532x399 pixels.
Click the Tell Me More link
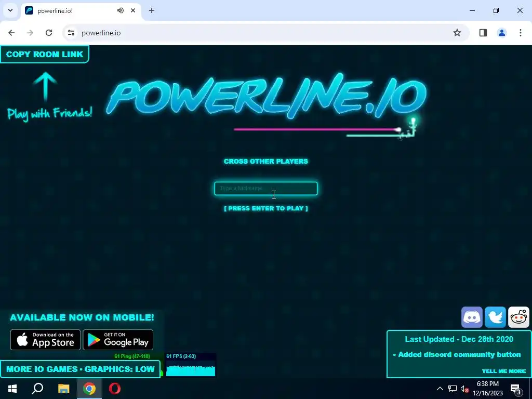click(504, 371)
